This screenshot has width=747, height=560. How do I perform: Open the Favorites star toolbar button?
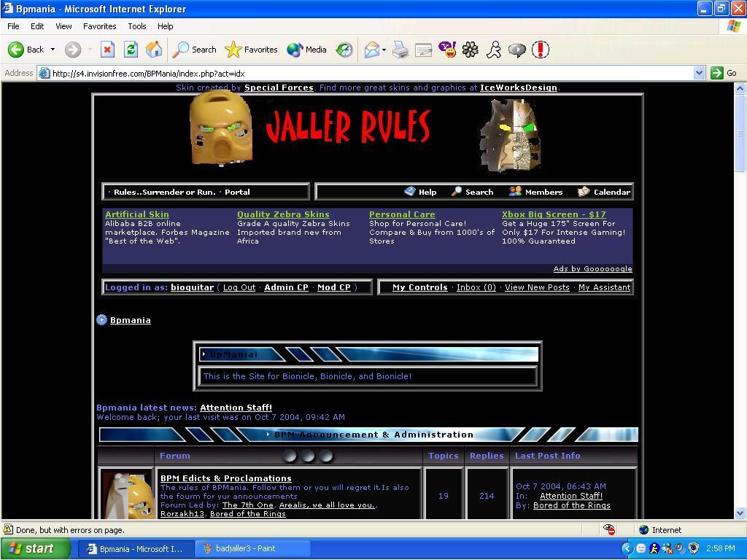(251, 50)
